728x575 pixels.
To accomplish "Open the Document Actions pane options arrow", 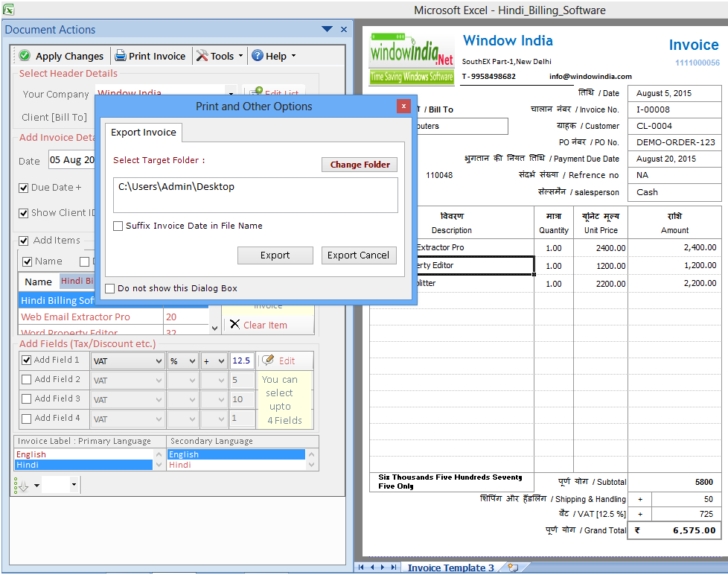I will [327, 29].
